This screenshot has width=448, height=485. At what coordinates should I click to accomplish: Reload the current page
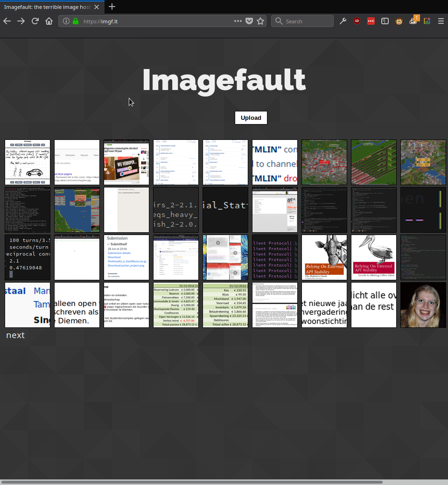[x=35, y=21]
